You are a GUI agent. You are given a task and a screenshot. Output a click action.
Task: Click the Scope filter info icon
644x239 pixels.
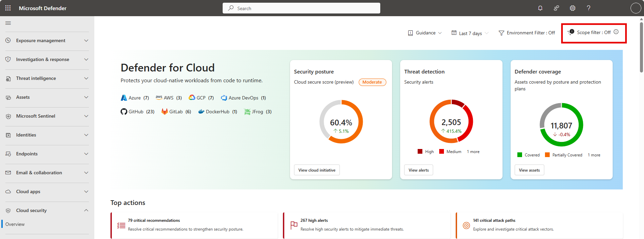pos(616,32)
